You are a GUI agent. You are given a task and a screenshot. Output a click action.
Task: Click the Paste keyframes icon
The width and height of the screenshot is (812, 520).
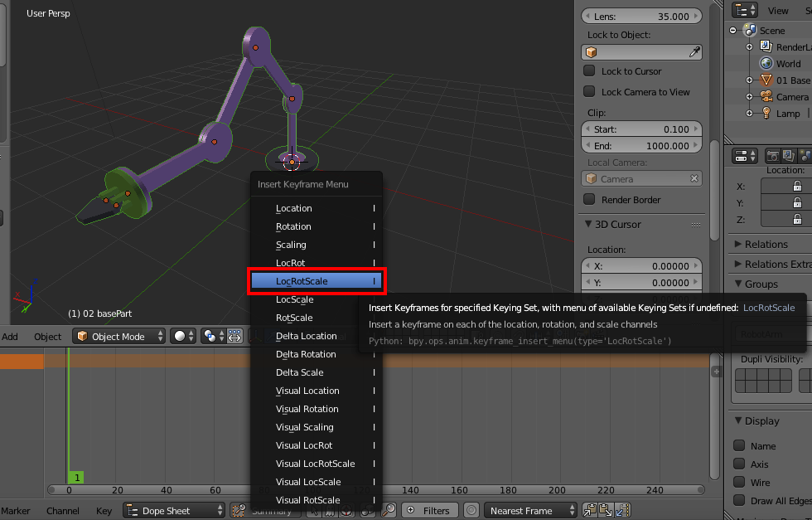point(606,510)
